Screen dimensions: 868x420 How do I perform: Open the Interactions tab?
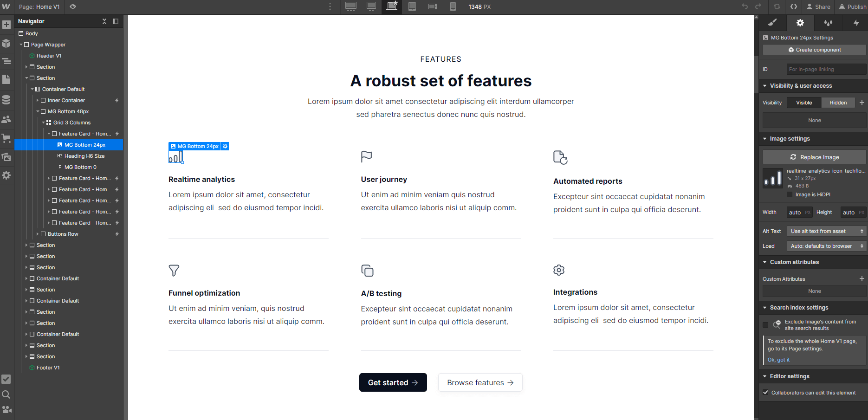tap(856, 22)
